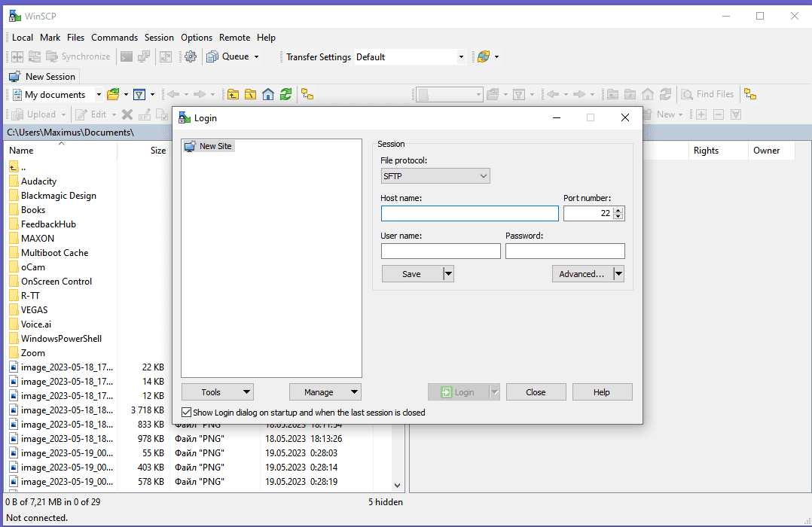The width and height of the screenshot is (812, 527).
Task: Open the Commands menu
Action: point(114,38)
